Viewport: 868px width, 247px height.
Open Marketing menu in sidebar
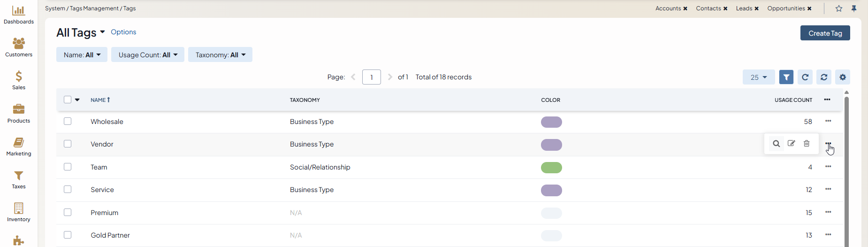click(x=19, y=147)
